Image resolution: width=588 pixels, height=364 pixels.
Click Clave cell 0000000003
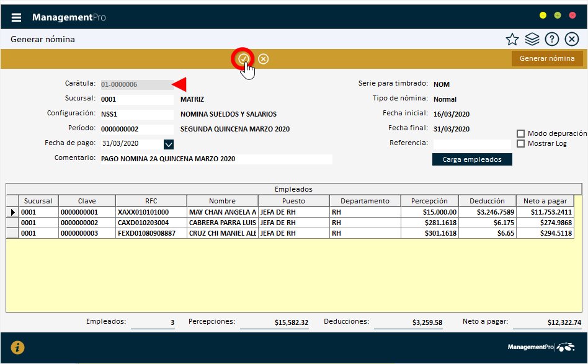87,233
